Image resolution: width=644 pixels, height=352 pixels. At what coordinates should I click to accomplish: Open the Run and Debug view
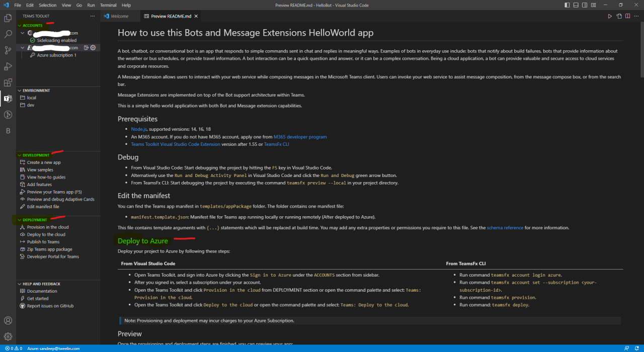8,66
